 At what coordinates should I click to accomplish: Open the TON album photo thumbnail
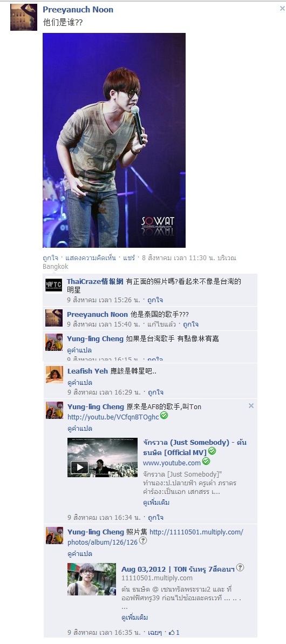(92, 579)
